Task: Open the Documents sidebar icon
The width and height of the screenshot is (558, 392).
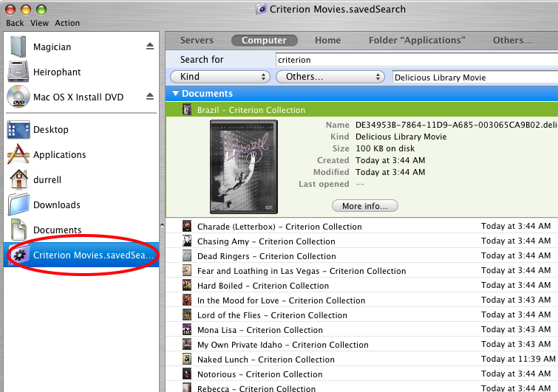Action: [x=18, y=230]
